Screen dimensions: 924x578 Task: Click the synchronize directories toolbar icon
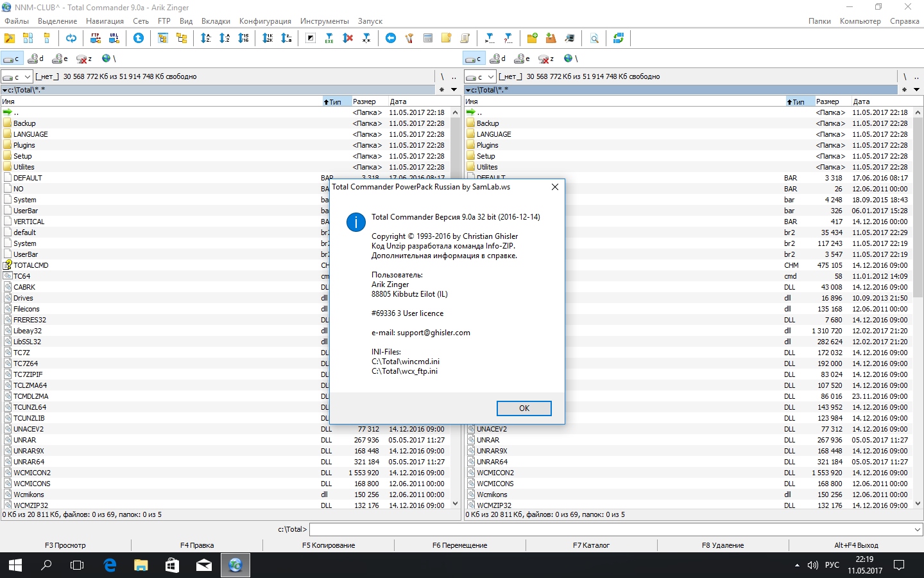coord(619,39)
